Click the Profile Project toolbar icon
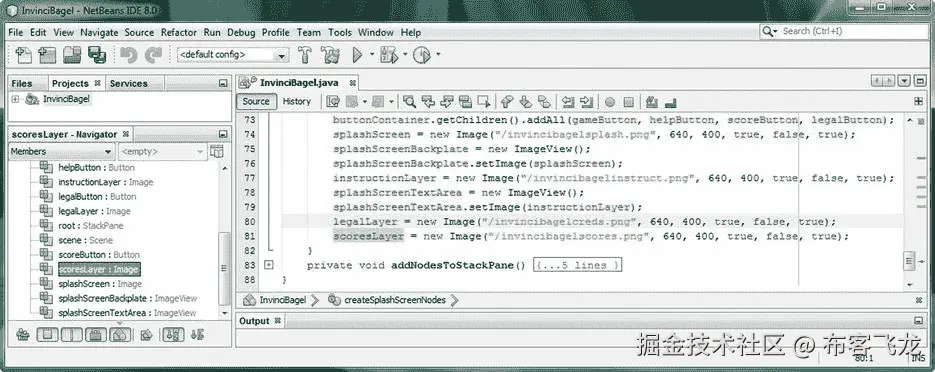Image resolution: width=935 pixels, height=372 pixels. point(422,55)
